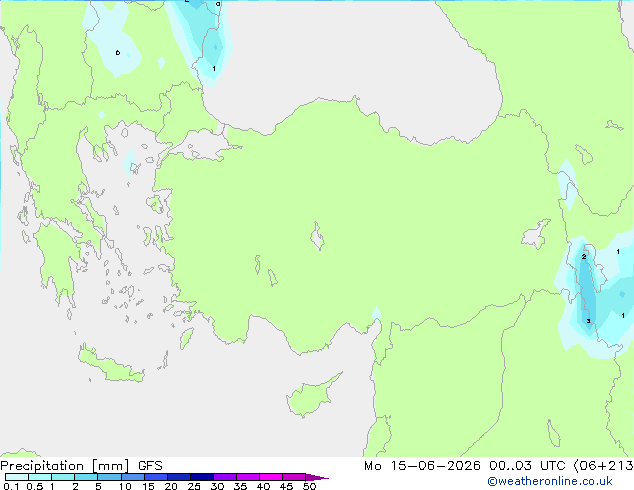Click the "0.5" legend scale label
This screenshot has height=490, width=634.
coord(35,486)
